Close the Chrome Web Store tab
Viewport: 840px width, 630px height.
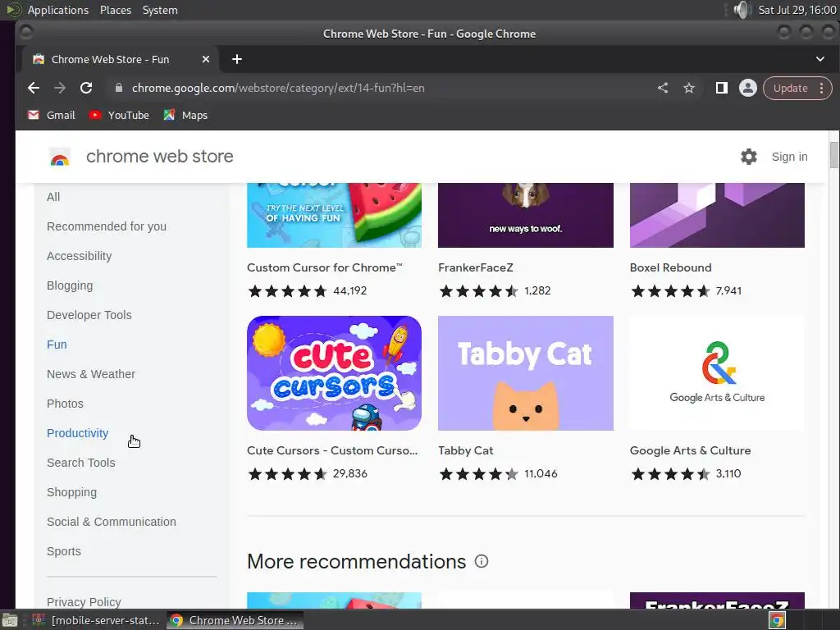pyautogui.click(x=206, y=59)
